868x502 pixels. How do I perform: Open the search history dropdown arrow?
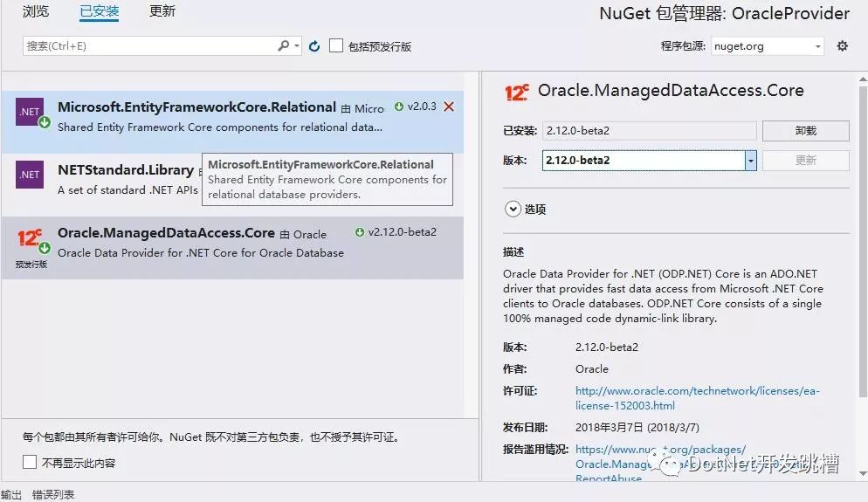click(297, 46)
